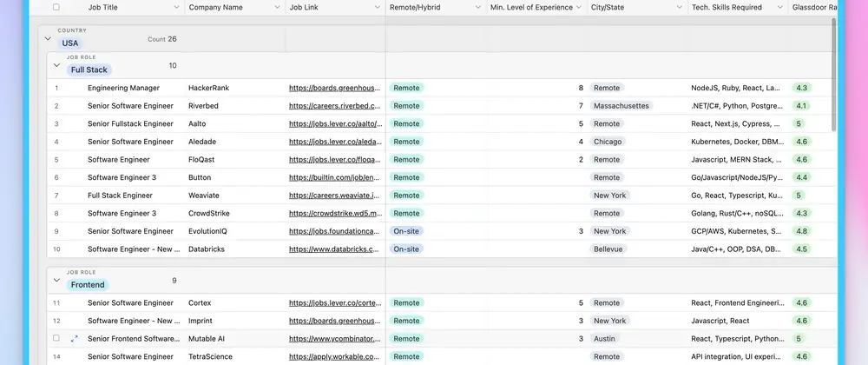868x365 pixels.
Task: Open the Button builtin.com job link
Action: click(335, 177)
